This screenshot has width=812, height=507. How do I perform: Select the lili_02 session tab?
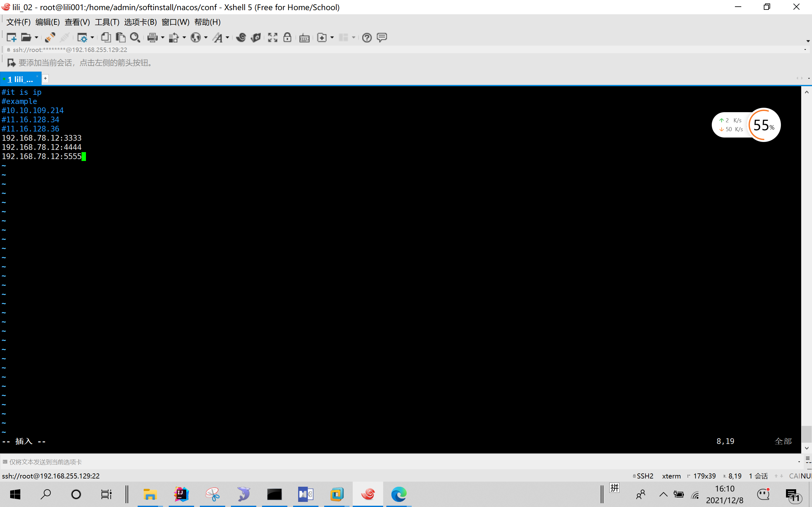[20, 79]
